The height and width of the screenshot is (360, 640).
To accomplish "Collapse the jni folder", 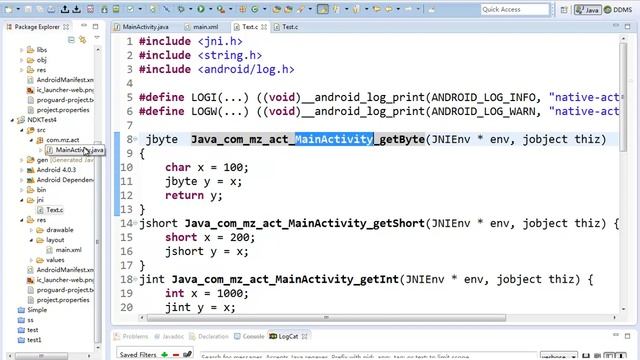I will coord(22,200).
